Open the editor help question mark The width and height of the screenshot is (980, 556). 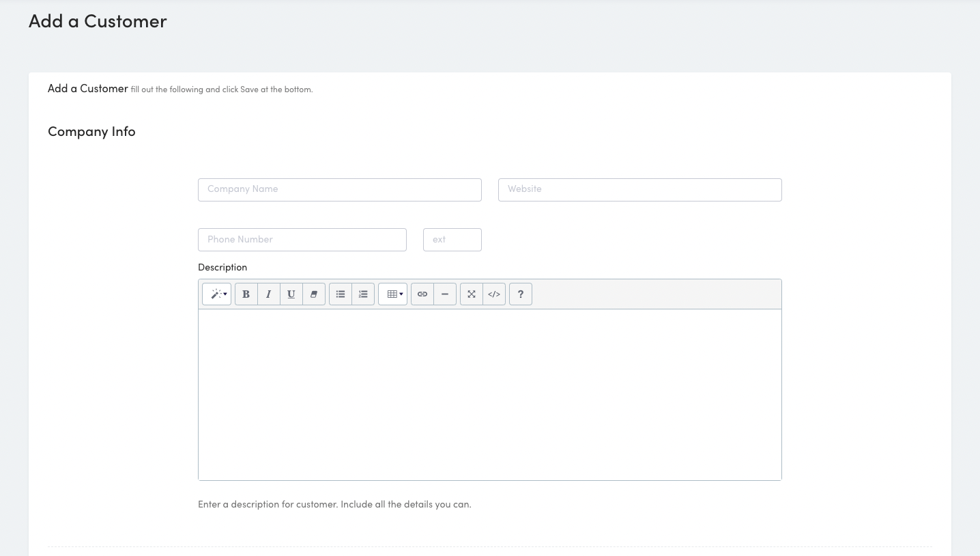[521, 294]
